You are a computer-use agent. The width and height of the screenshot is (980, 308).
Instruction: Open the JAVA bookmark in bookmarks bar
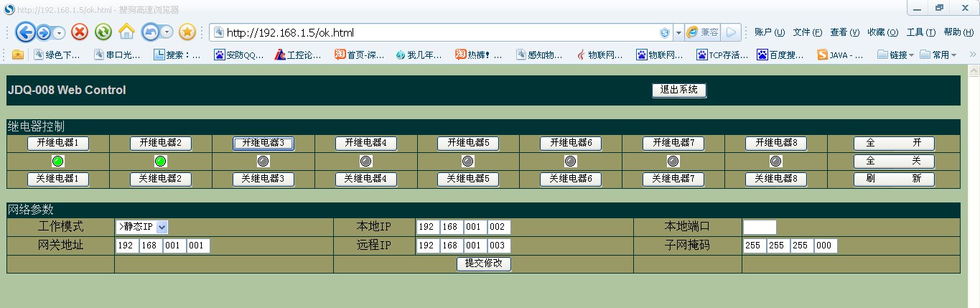[841, 55]
